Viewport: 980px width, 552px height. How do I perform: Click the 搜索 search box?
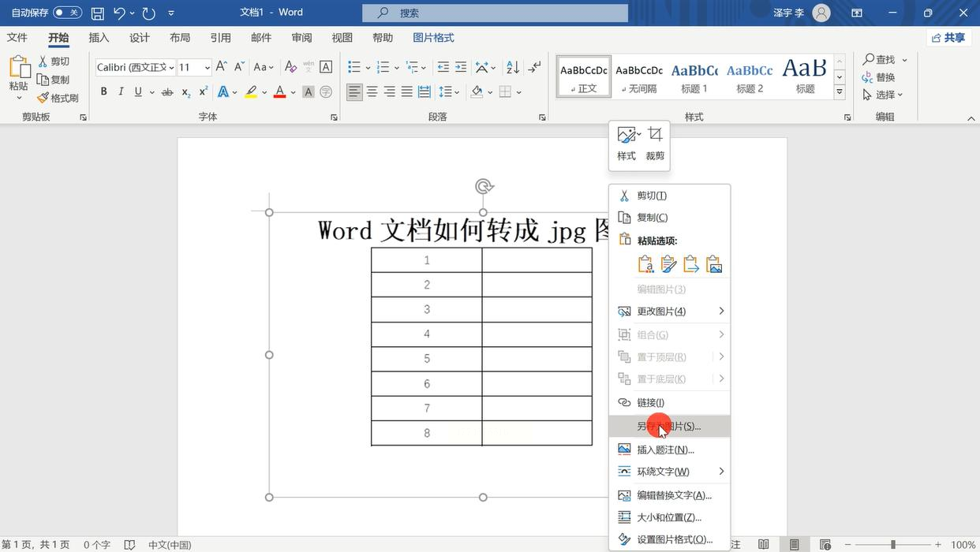(x=496, y=13)
